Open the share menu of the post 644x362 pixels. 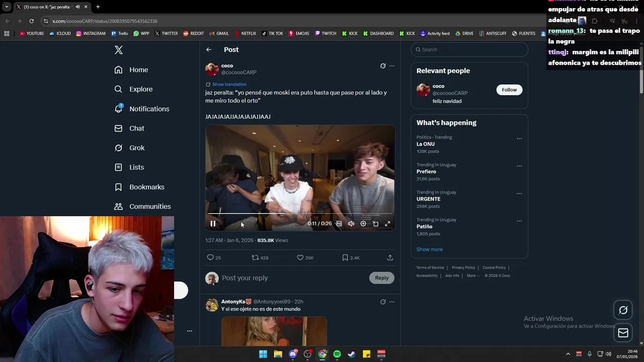click(x=390, y=257)
